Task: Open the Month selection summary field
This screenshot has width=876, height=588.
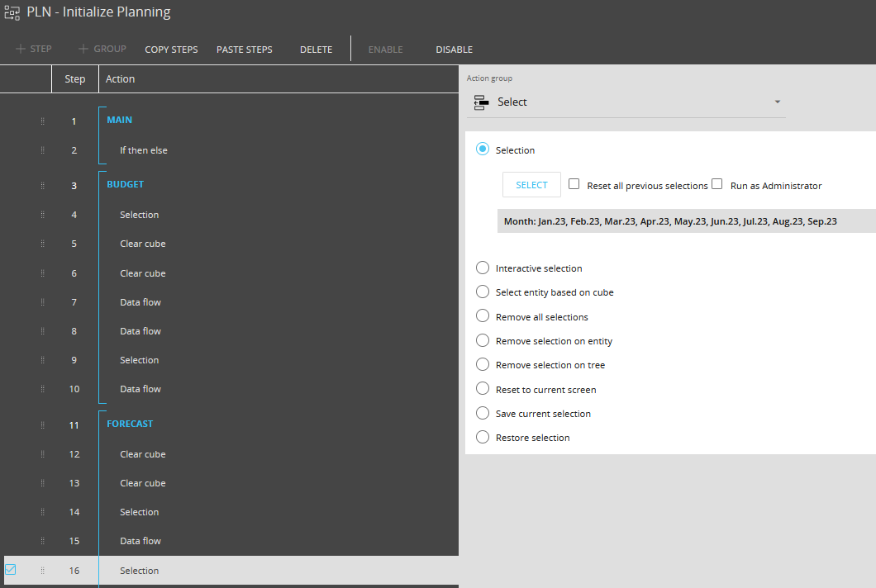Action: [686, 221]
